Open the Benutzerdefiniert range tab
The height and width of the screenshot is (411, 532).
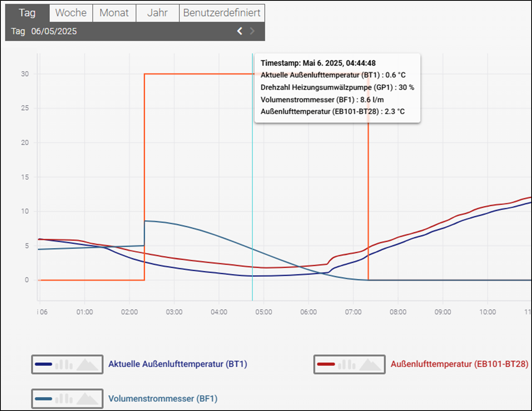[x=222, y=13]
